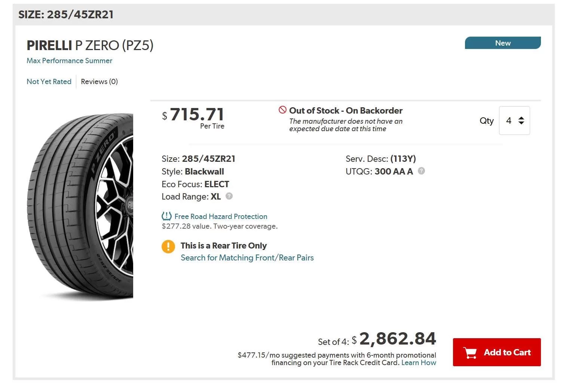Open the Reviews (0) tab
This screenshot has height=392, width=566.
coord(100,81)
